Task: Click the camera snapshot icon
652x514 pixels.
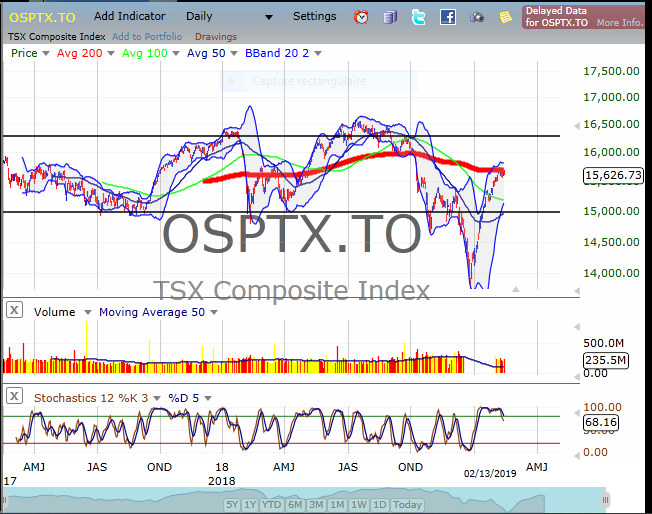Action: (x=477, y=17)
